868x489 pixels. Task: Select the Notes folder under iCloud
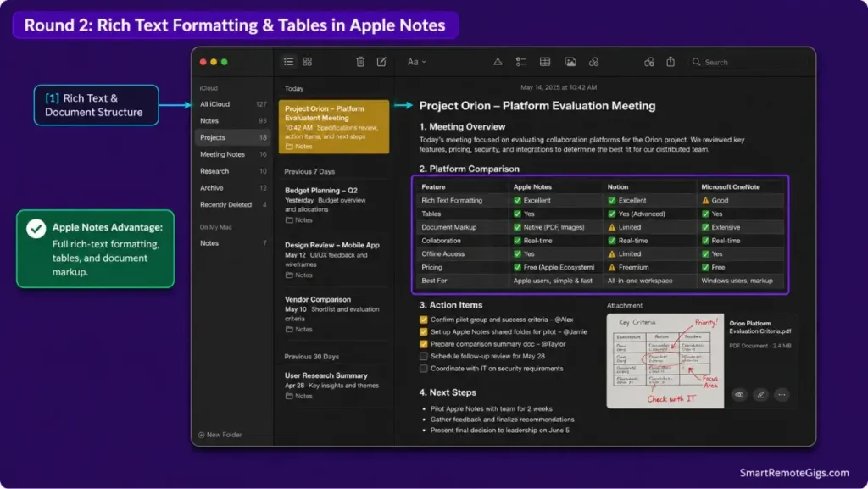233,120
